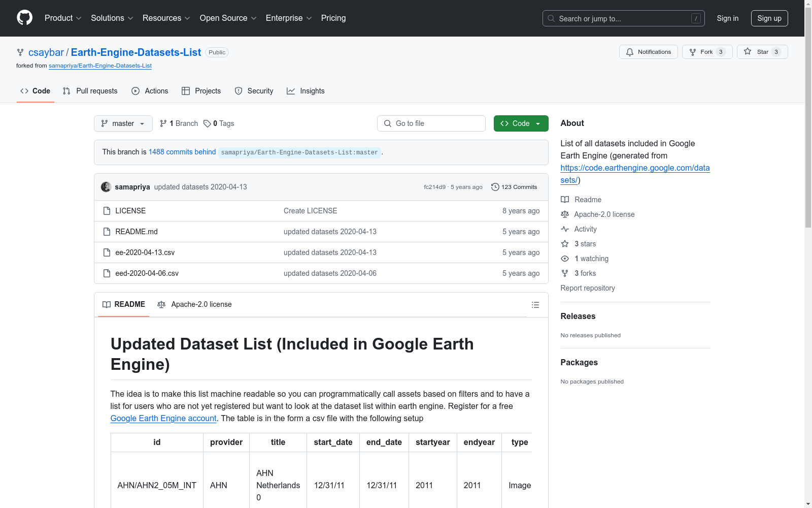Click the Apache-2.0 license link in About

click(x=598, y=214)
